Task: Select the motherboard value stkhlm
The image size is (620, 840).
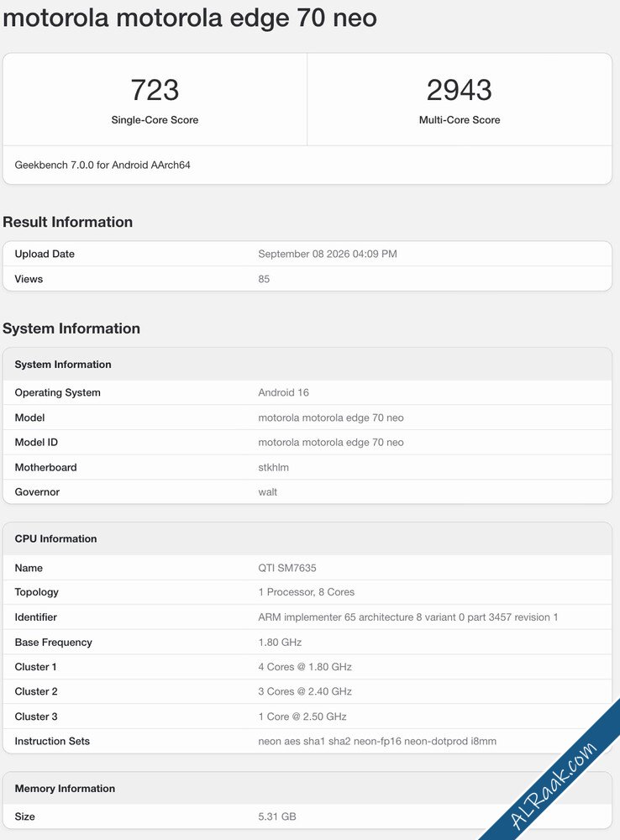Action: coord(273,468)
